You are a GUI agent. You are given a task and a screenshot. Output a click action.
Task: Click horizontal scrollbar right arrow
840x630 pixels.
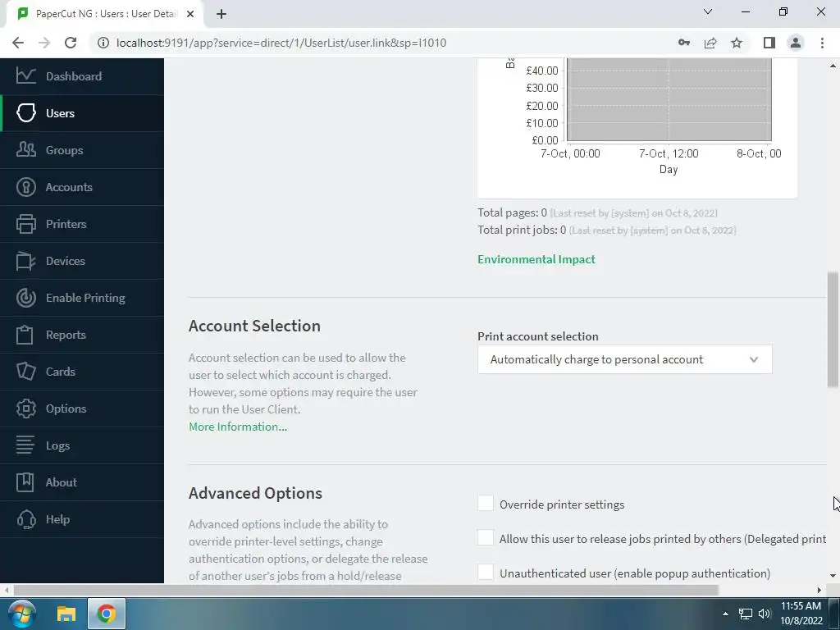(x=819, y=590)
